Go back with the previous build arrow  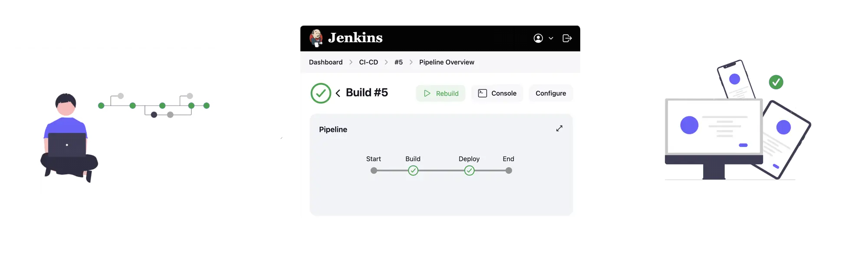point(338,93)
